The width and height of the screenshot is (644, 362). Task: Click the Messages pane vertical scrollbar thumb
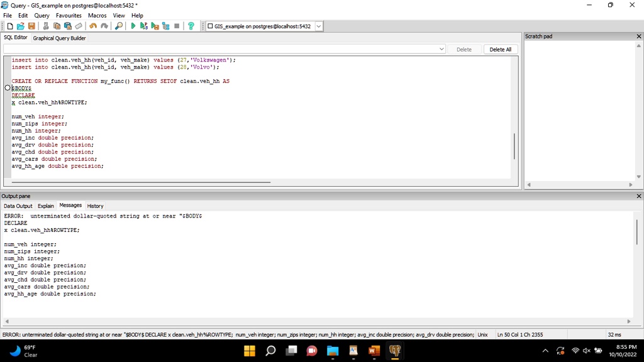click(637, 232)
